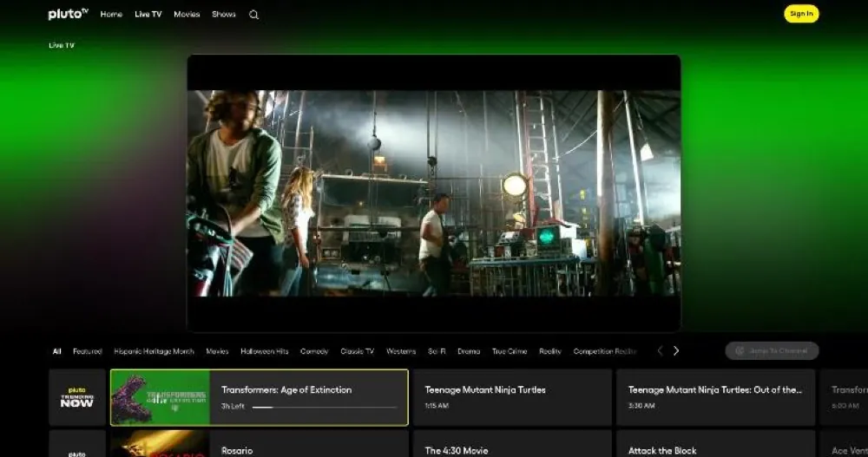Go to Home in top navigation

tap(111, 14)
